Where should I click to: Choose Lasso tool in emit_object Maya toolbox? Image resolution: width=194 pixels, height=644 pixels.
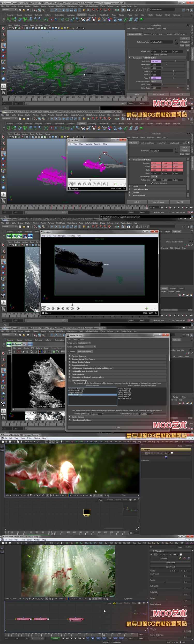[x=3, y=143]
